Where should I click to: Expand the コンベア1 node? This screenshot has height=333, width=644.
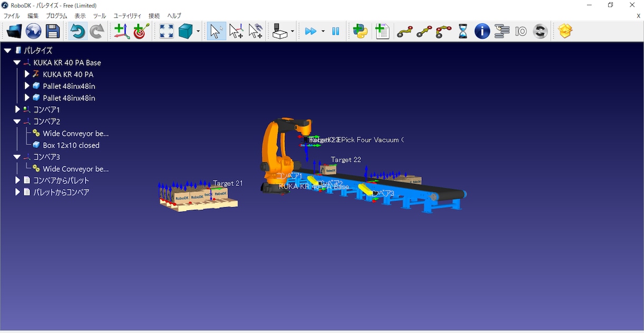coord(17,109)
